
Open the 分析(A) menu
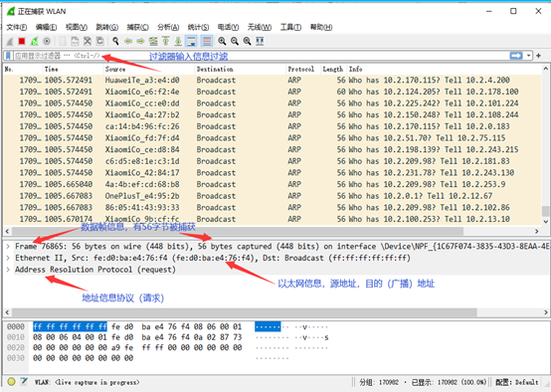tap(168, 27)
